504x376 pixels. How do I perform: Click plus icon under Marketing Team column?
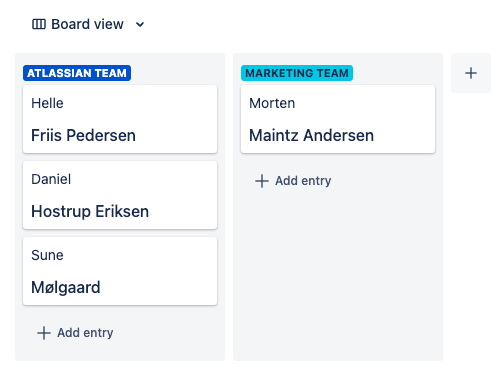(262, 181)
